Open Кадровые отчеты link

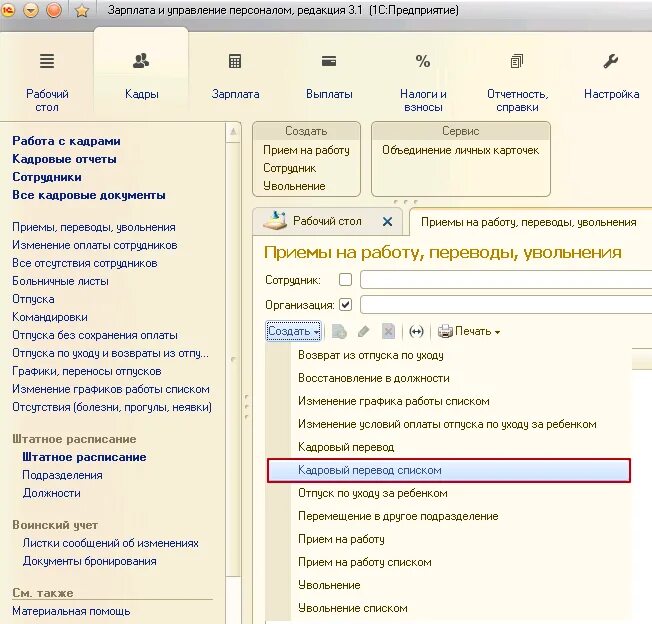pos(64,159)
